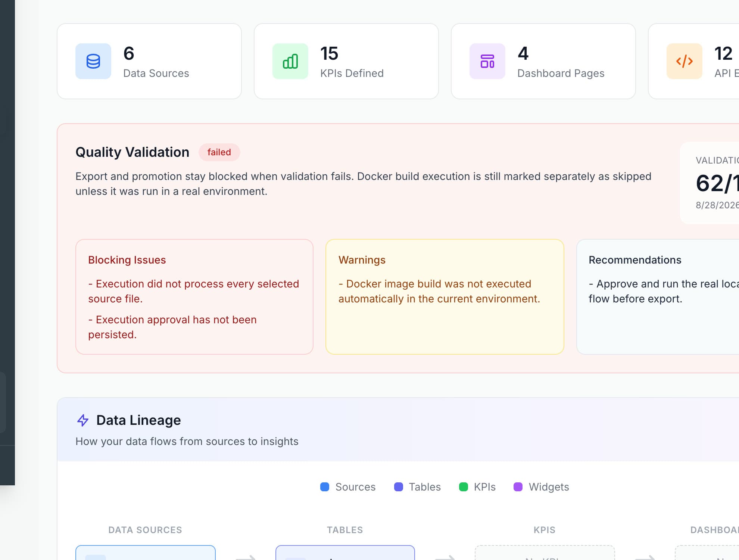Click the green KPIs legend dot

pyautogui.click(x=464, y=487)
